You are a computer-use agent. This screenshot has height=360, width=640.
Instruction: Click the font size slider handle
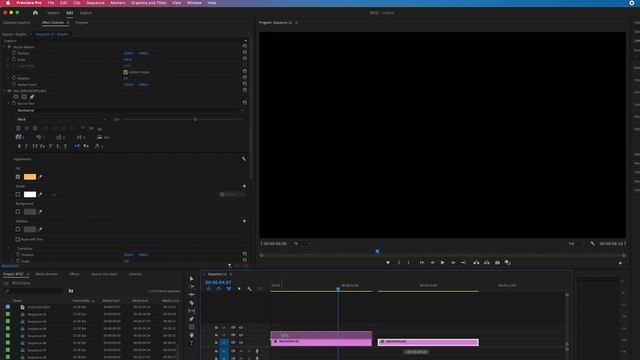(195, 120)
